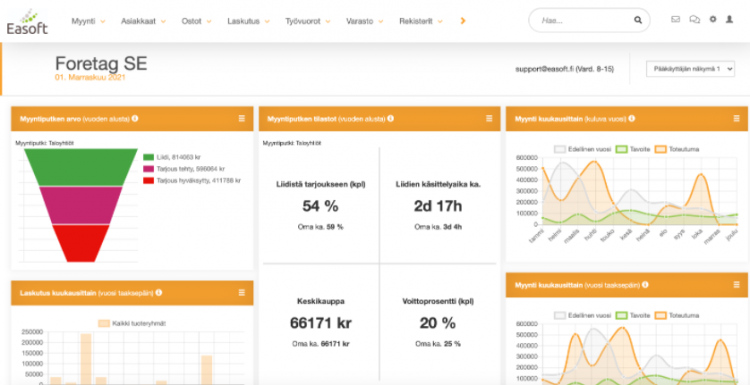
Task: Click support@easoft.fi contact text
Action: tap(564, 69)
